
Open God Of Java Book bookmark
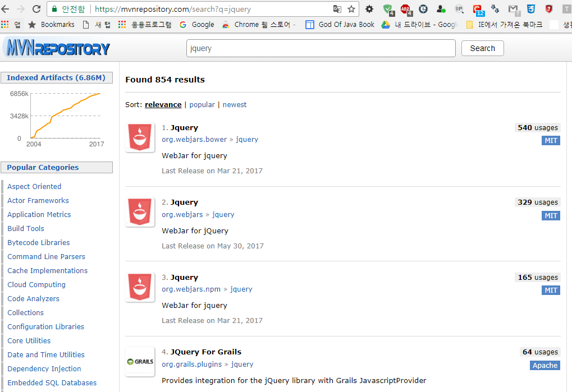coord(340,25)
